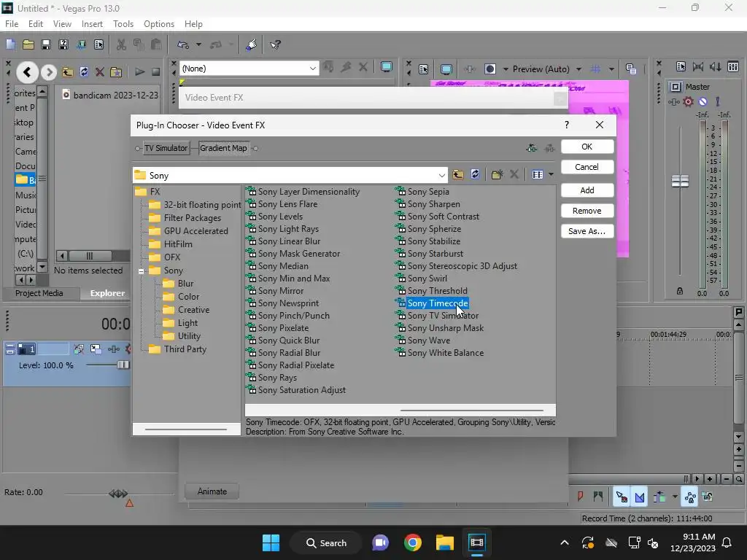
Task: Open the Views dropdown arrow in Plug-In Chooser
Action: point(551,174)
